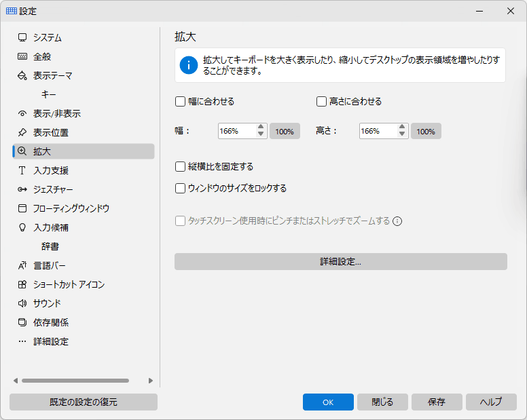Click the 表示テーマ paint bucket icon
527x420 pixels.
click(x=22, y=75)
